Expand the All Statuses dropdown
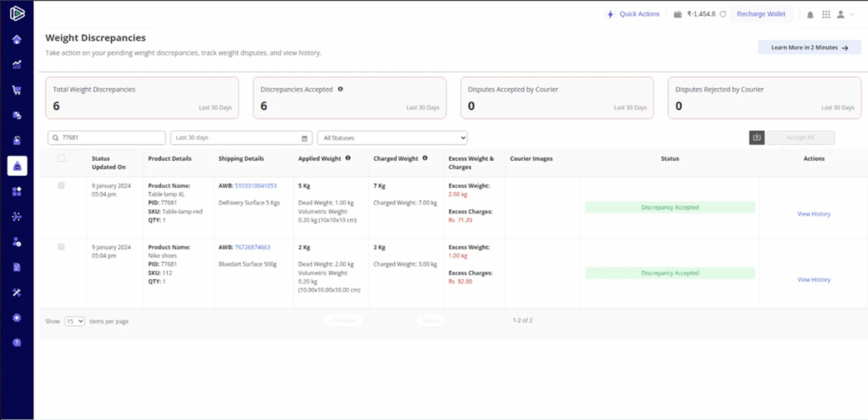The height and width of the screenshot is (420, 868). pos(392,138)
